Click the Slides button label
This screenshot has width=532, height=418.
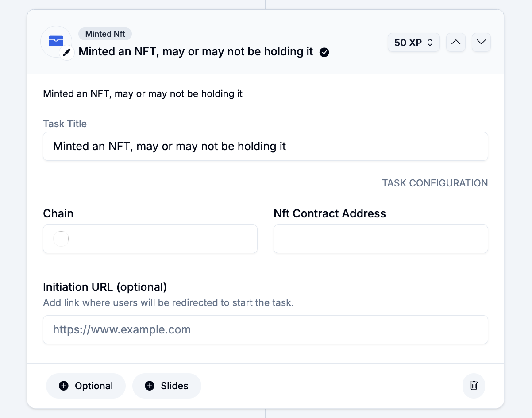coord(174,386)
